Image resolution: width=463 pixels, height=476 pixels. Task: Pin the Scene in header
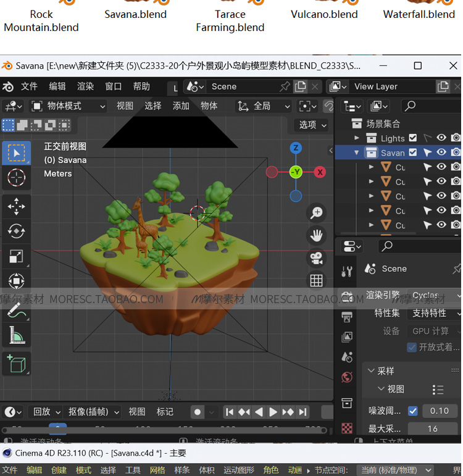[285, 87]
